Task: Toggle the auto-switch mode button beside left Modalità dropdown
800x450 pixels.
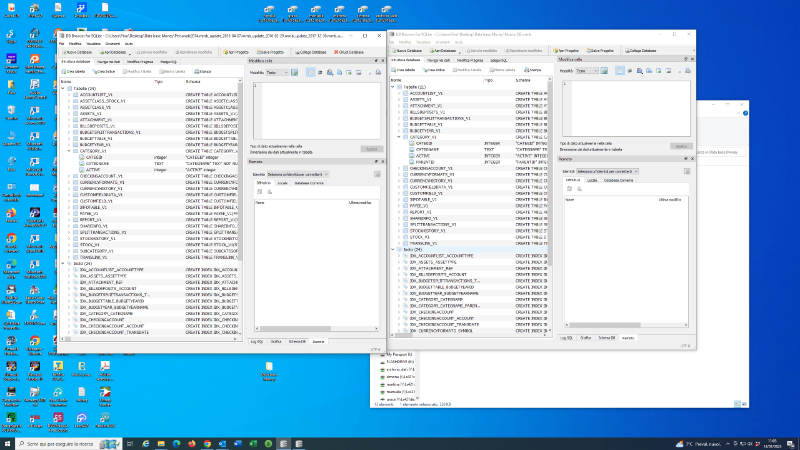Action: pos(294,73)
